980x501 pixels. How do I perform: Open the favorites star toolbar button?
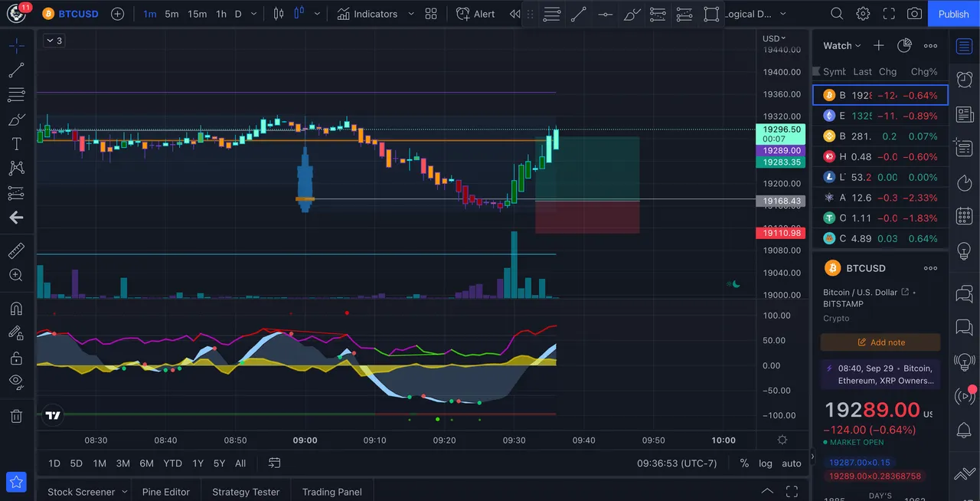click(x=17, y=482)
